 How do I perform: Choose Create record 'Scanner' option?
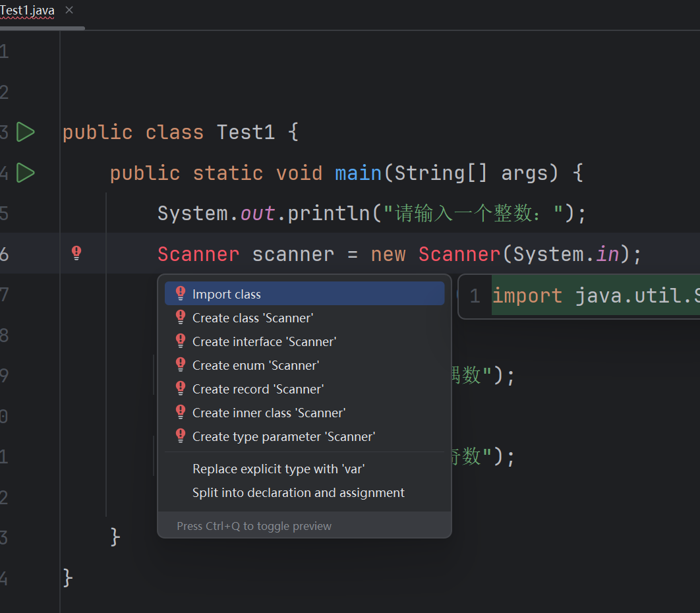click(x=305, y=389)
